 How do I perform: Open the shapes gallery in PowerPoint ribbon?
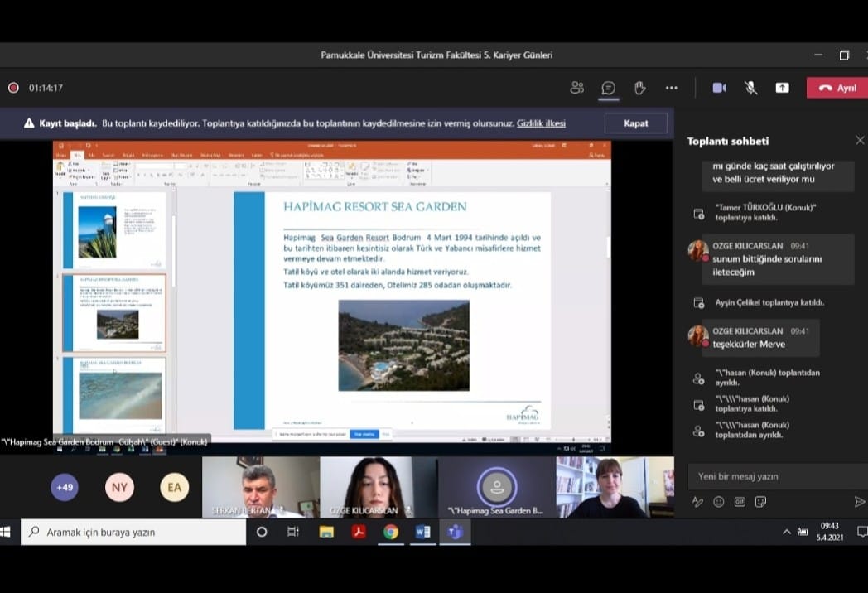(x=325, y=170)
